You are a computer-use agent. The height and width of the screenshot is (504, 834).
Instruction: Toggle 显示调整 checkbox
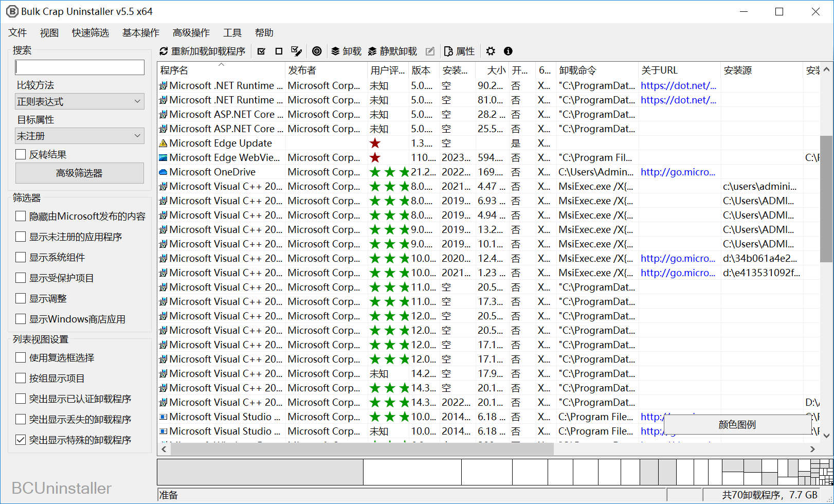[x=41, y=298]
